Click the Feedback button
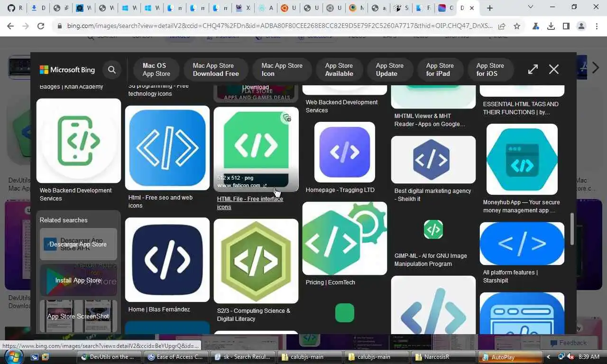 coord(568,343)
